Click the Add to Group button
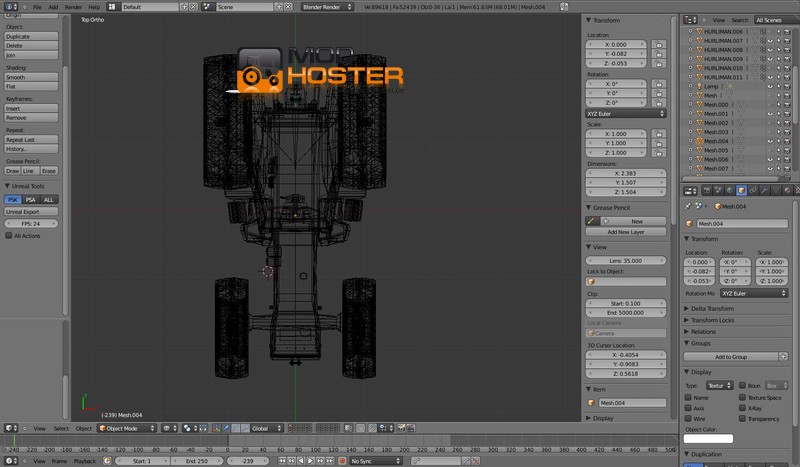The image size is (800, 467). (731, 357)
